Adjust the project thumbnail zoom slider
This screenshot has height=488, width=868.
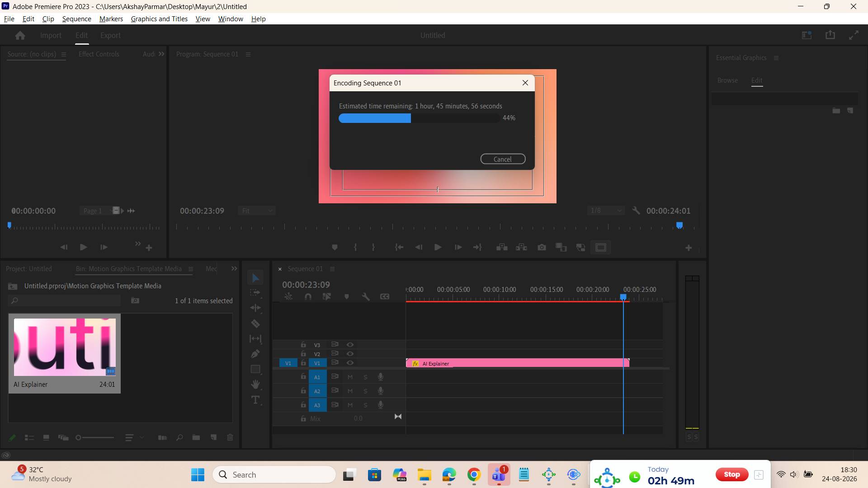point(95,437)
